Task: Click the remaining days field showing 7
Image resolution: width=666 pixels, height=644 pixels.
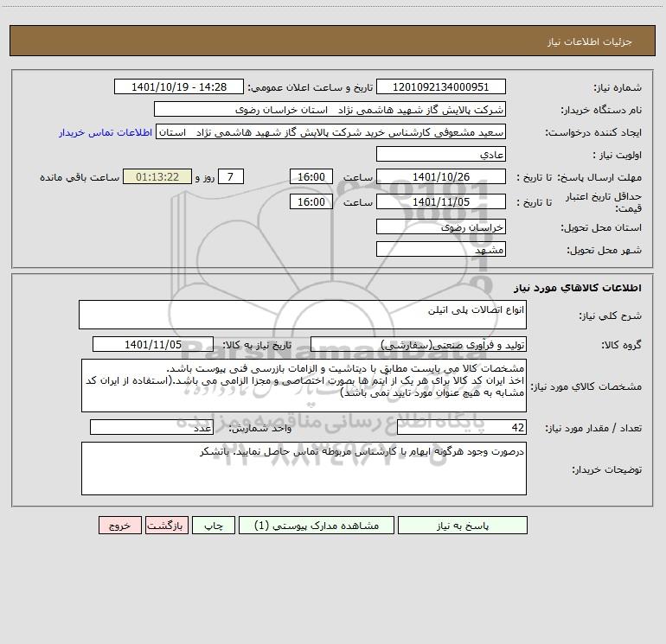Action: point(231,176)
